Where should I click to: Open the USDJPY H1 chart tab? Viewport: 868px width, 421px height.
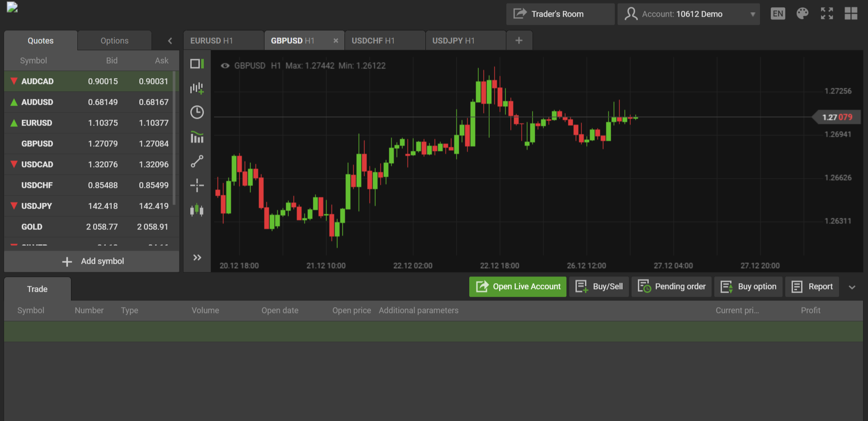point(465,41)
